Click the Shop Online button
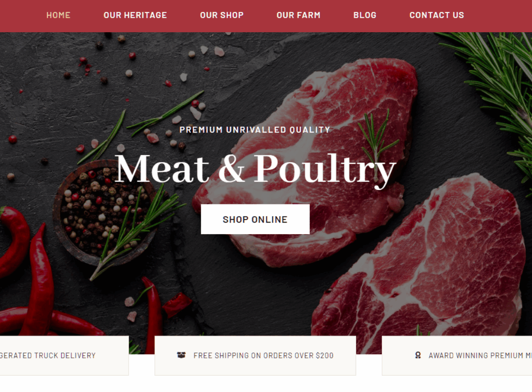This screenshot has height=392, width=532. click(255, 219)
